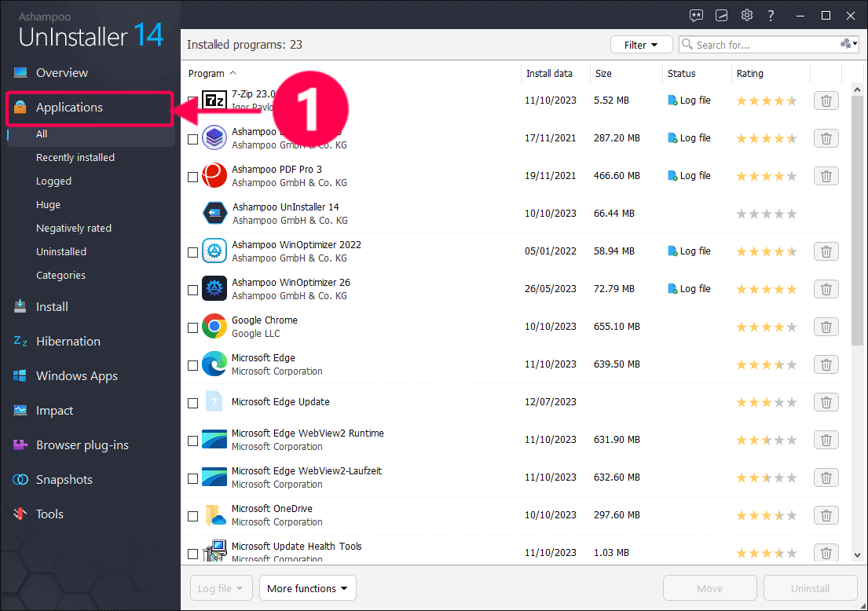The image size is (868, 611).
Task: Open the Negatively rated list
Action: [74, 229]
